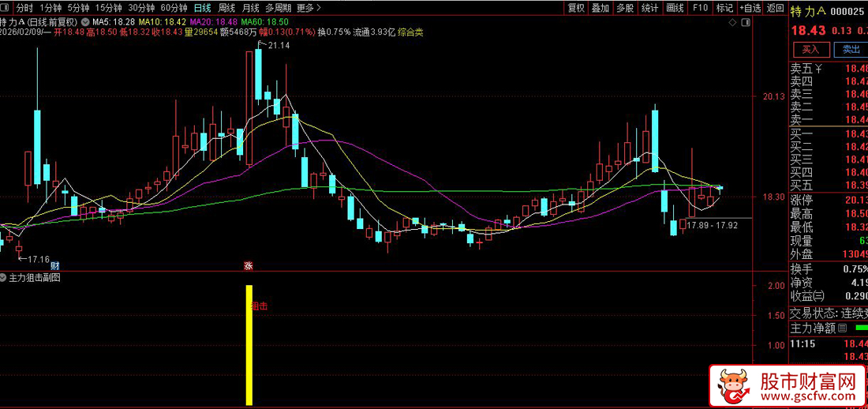
Task: Click the 卖一 ask row
Action: pos(829,120)
